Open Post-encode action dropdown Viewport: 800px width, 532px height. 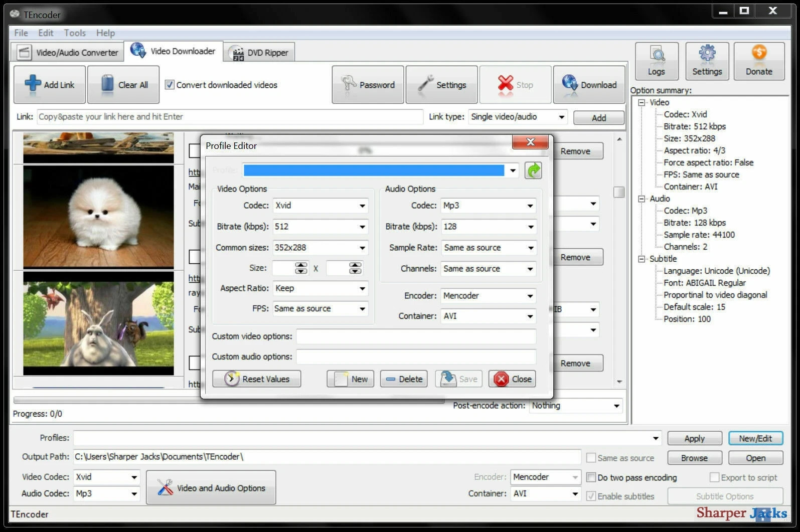pos(616,406)
